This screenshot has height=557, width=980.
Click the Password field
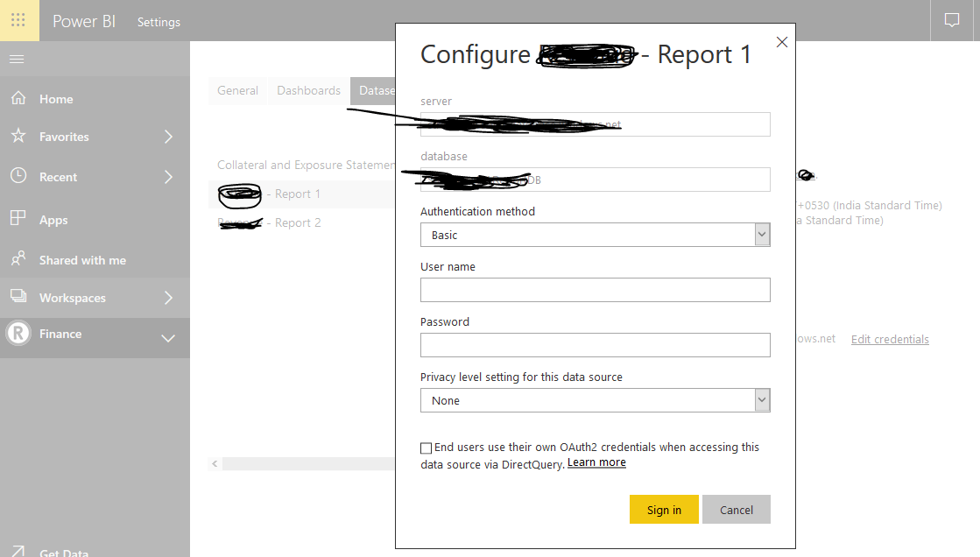[595, 345]
